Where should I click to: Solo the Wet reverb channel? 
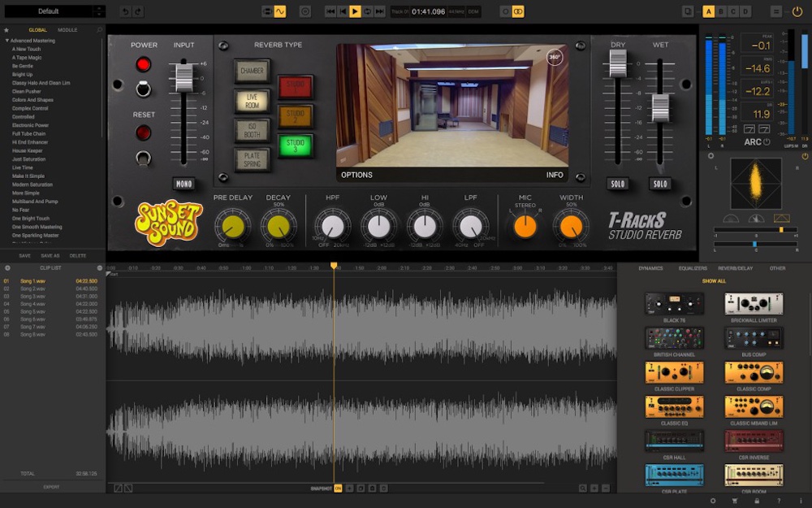pos(660,185)
